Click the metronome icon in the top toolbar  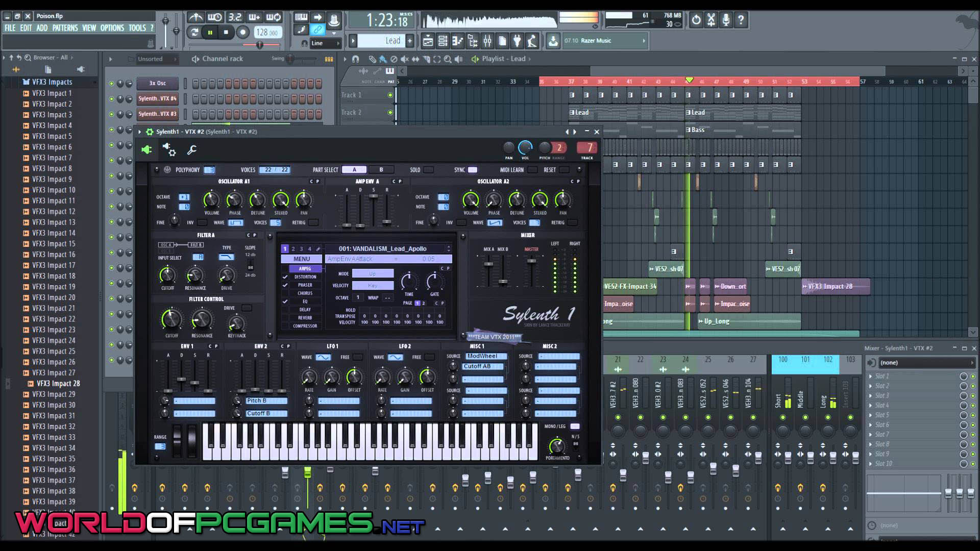tap(195, 17)
